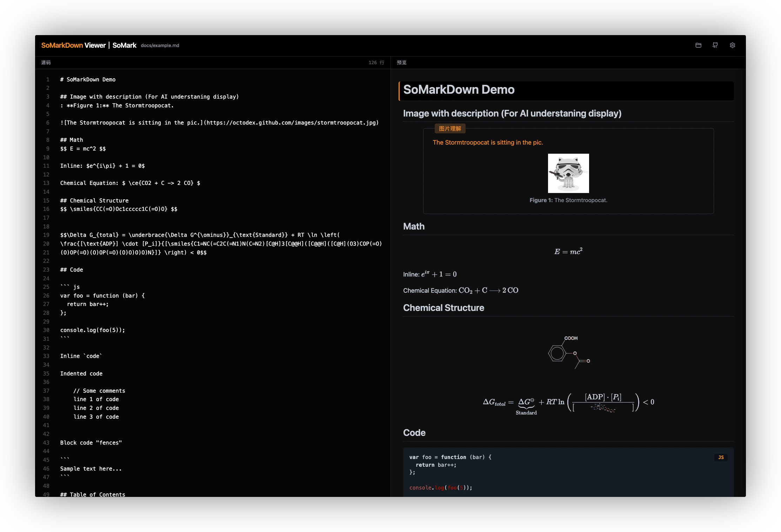Image resolution: width=781 pixels, height=532 pixels.
Task: Click the JS language badge on the code block
Action: (x=721, y=457)
